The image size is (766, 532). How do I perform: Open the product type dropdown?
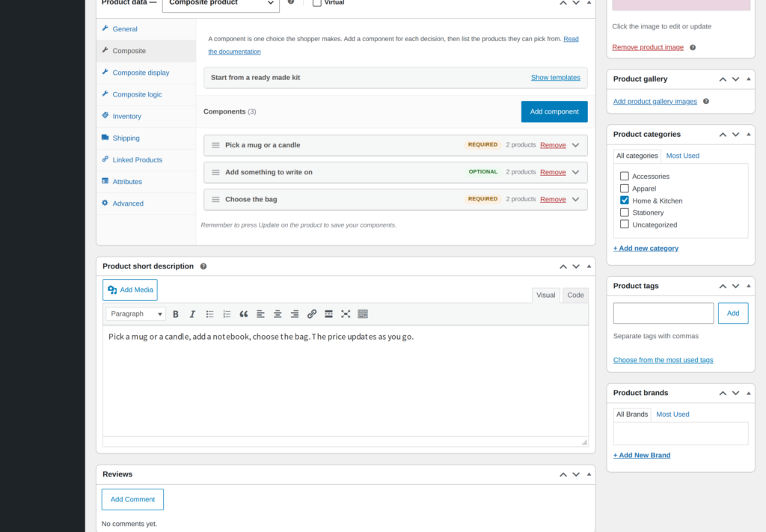221,4
